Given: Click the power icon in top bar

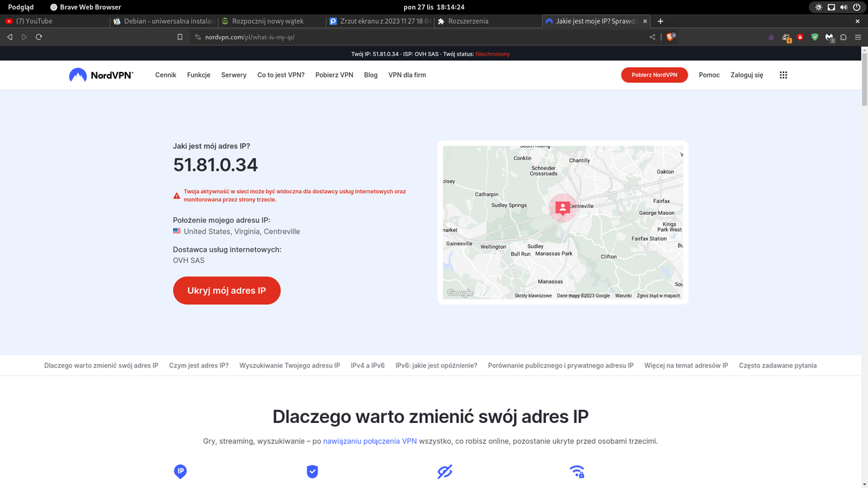Looking at the screenshot, I should pyautogui.click(x=856, y=7).
